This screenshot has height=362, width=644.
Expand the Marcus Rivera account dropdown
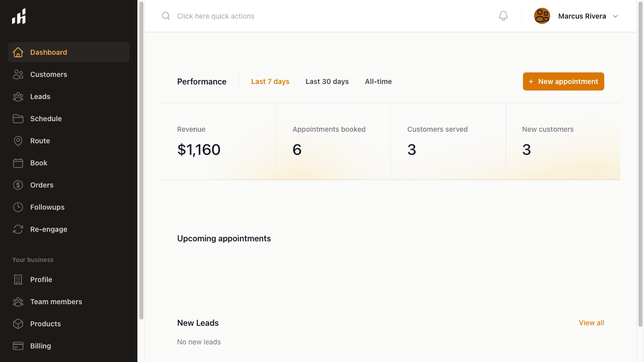(x=577, y=16)
